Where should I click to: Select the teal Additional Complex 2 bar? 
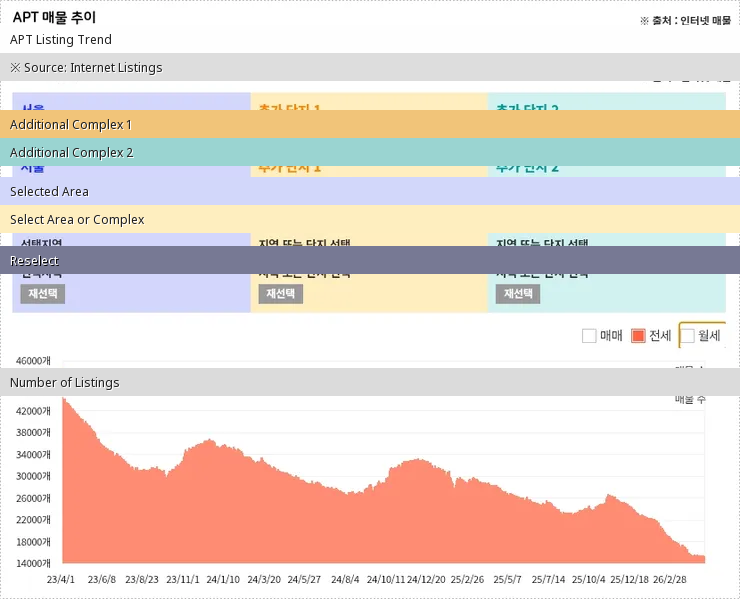point(370,152)
